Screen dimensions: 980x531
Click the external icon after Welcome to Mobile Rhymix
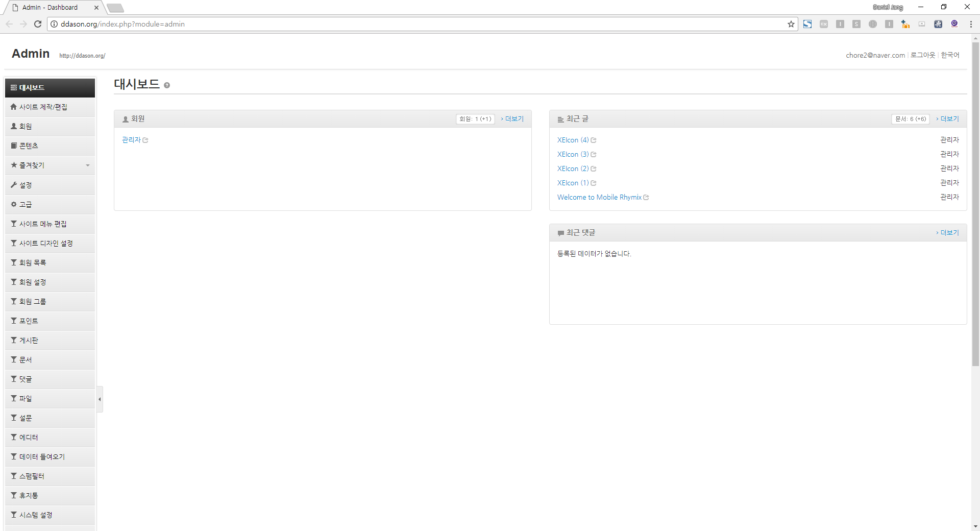pyautogui.click(x=646, y=198)
